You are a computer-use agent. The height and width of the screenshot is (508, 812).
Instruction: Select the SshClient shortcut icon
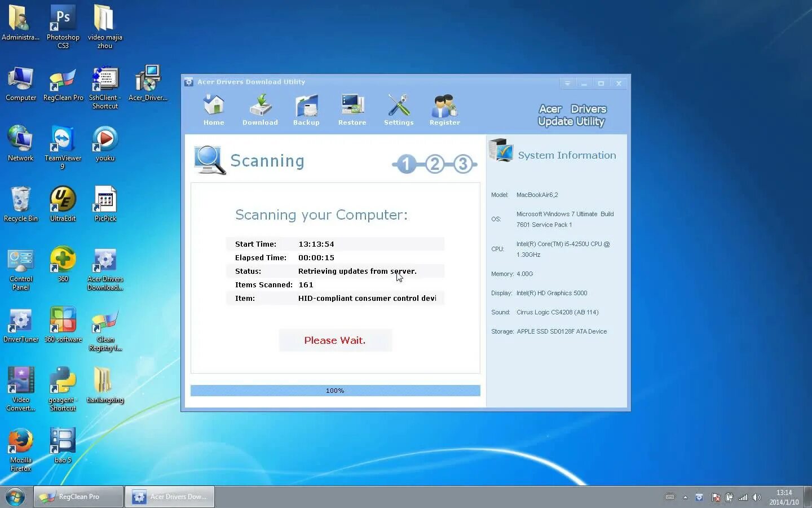coord(105,87)
